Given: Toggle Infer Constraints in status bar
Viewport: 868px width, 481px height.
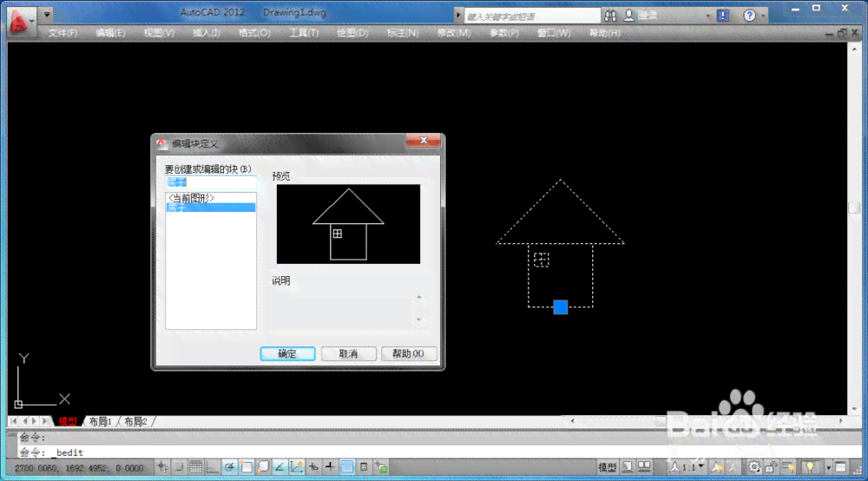Looking at the screenshot, I should (162, 467).
